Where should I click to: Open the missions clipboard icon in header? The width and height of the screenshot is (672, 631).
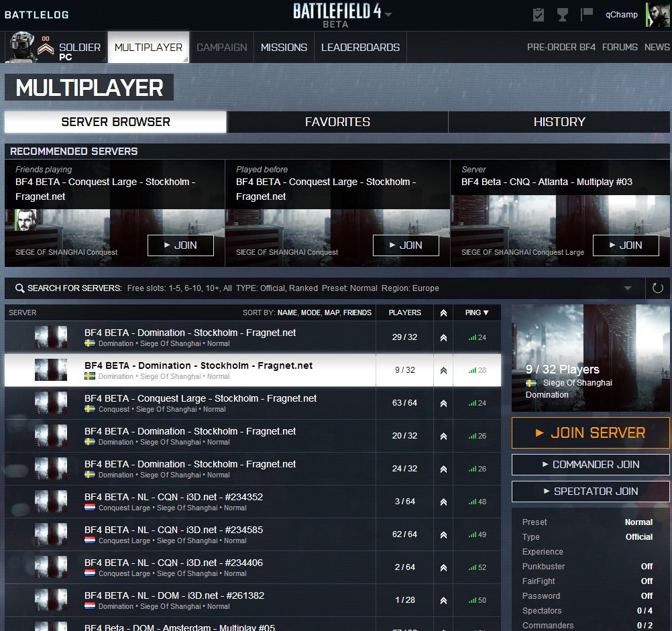(x=539, y=15)
